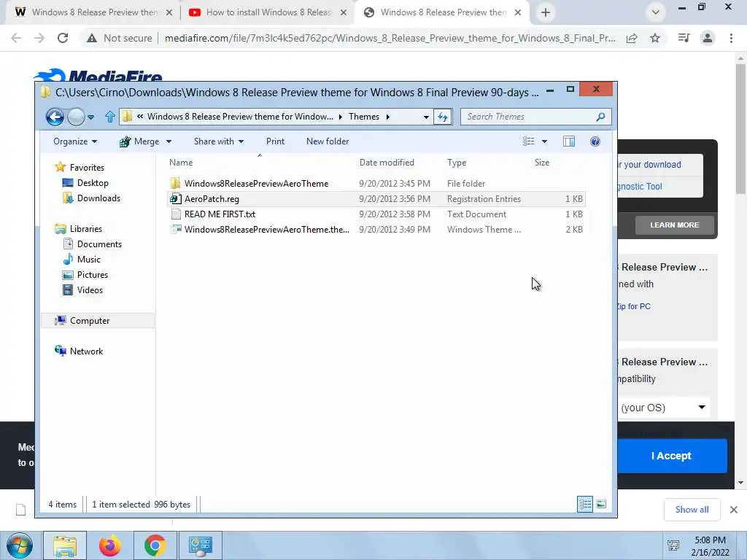Screen dimensions: 747x560
Task: Switch to Chrome in taskbar
Action: click(x=155, y=545)
